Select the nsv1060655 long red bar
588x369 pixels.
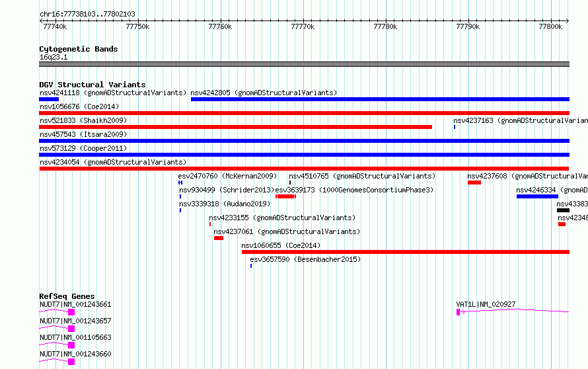(406, 252)
